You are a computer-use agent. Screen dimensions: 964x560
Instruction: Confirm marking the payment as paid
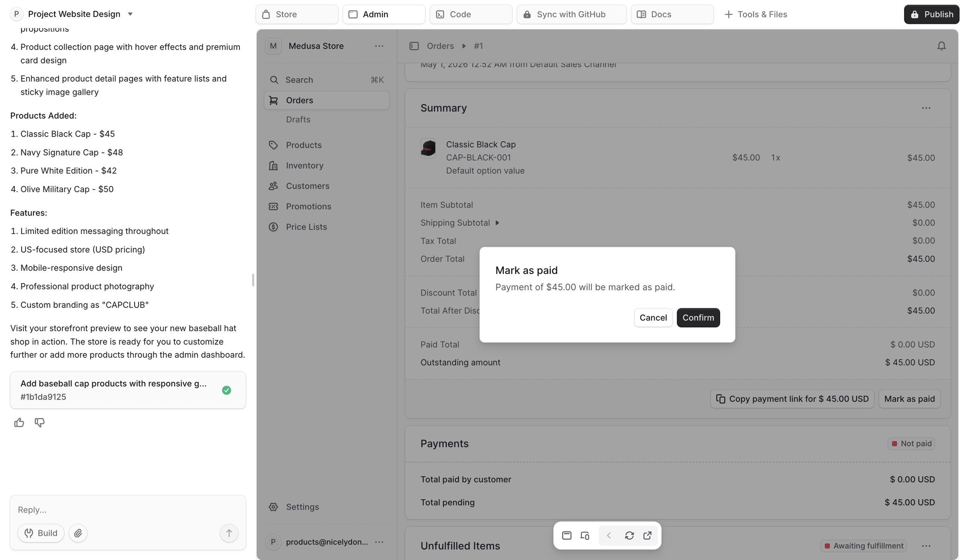[x=698, y=318]
